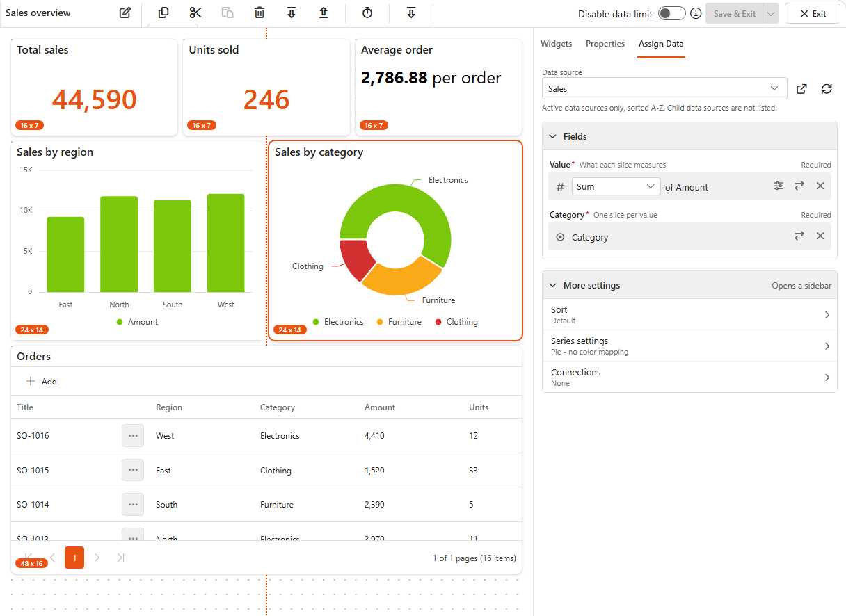Toggle Disable data limit switch

[672, 13]
